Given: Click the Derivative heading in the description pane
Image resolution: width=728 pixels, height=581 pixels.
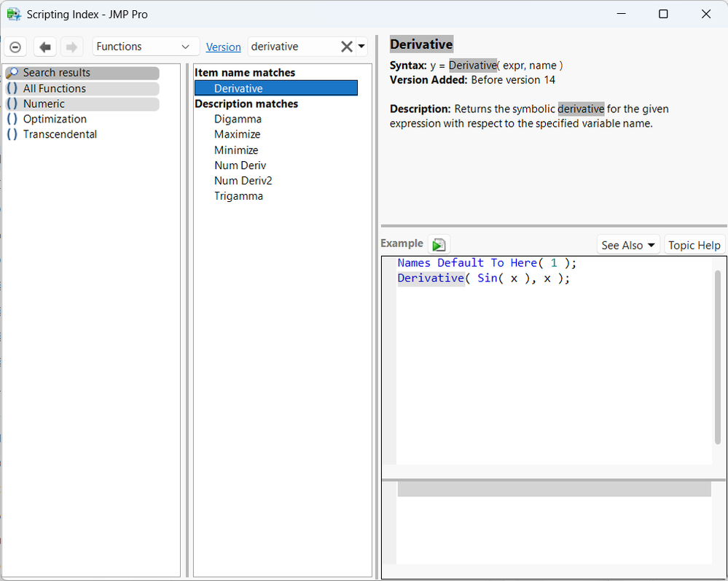Looking at the screenshot, I should (x=421, y=44).
